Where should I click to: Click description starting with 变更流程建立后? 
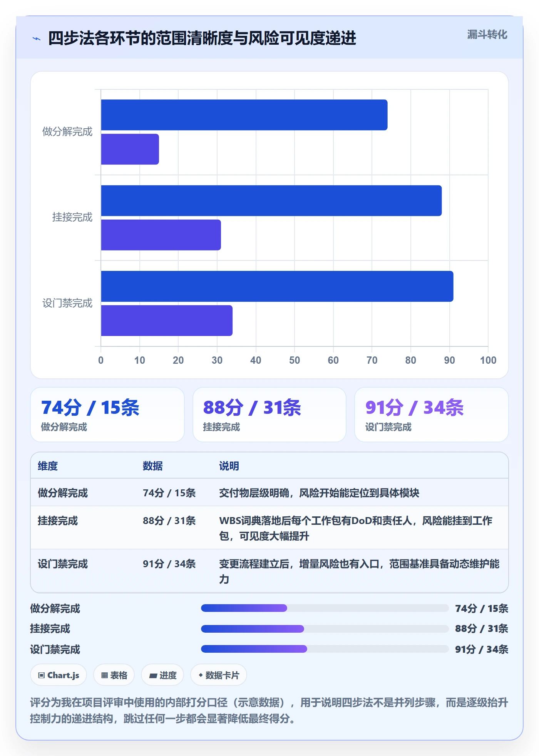point(359,571)
